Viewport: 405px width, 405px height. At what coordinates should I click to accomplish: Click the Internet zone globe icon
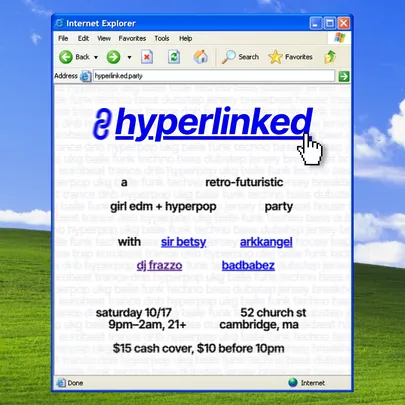click(293, 383)
